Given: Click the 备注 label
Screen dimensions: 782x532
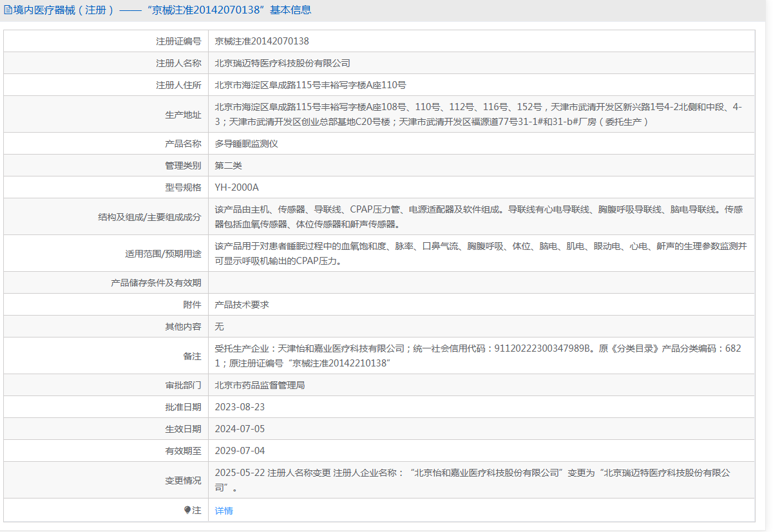Looking at the screenshot, I should [192, 356].
